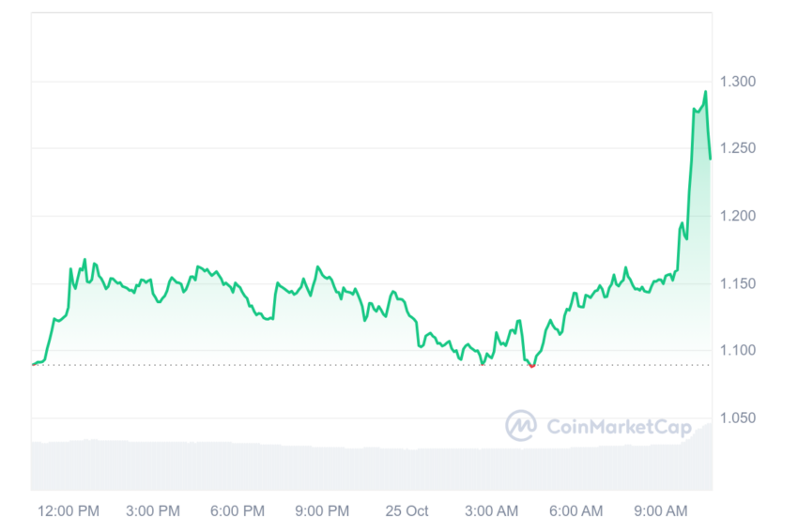Click the 9:00 PM time label
This screenshot has width=798, height=532.
(x=322, y=510)
